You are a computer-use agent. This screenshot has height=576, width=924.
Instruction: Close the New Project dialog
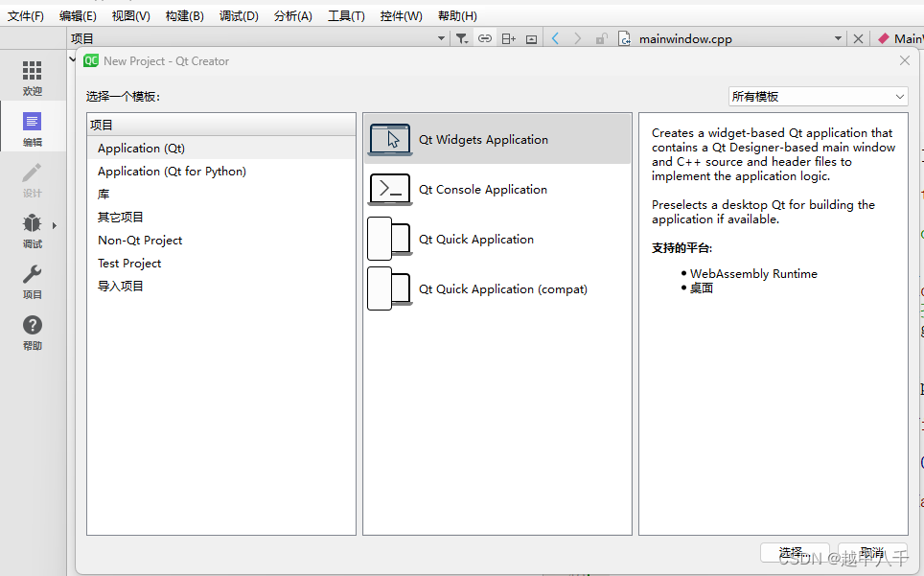point(905,60)
